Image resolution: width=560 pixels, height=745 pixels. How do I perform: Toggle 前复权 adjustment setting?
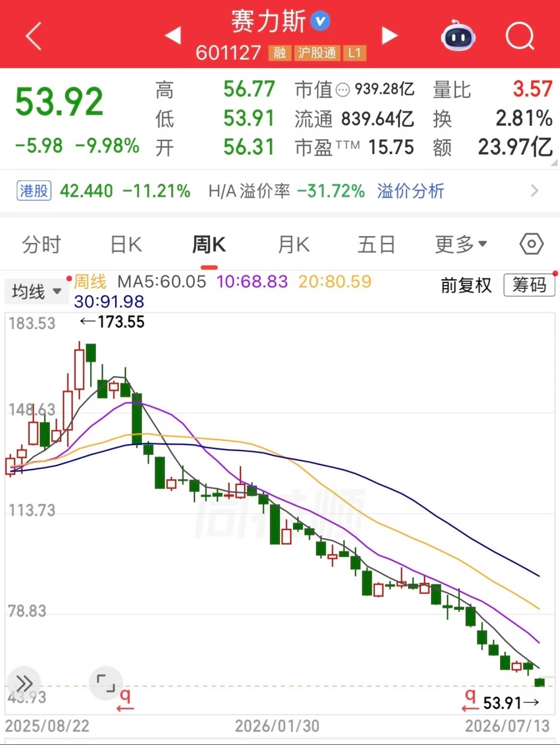(466, 285)
